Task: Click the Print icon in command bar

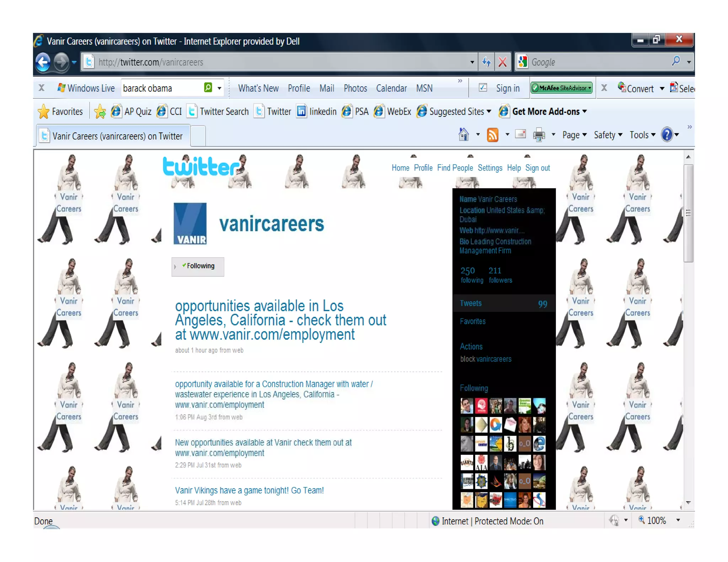Action: (x=539, y=135)
